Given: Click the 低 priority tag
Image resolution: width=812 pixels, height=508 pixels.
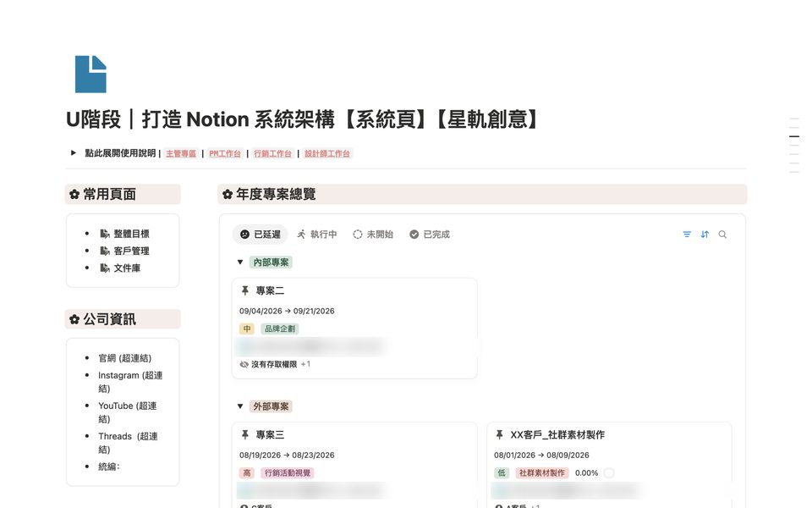Looking at the screenshot, I should 502,472.
